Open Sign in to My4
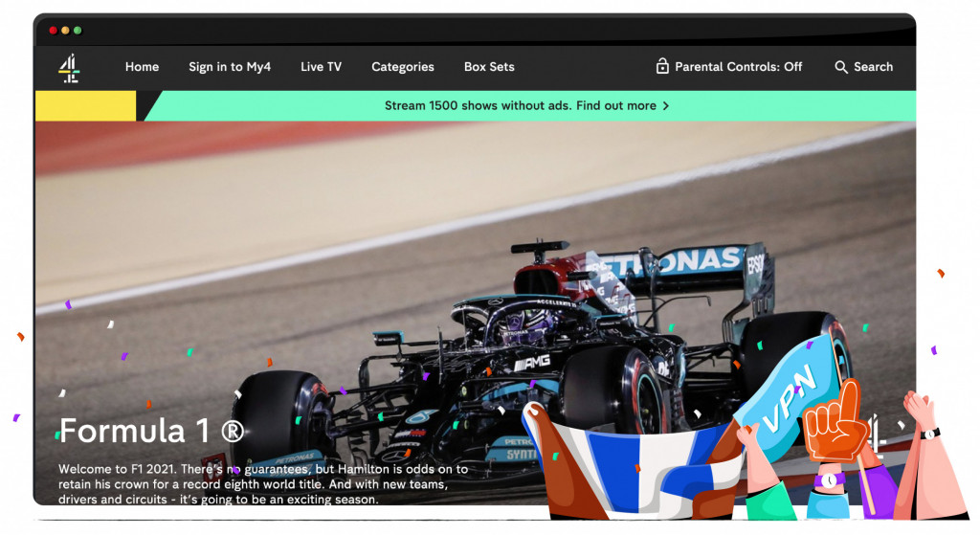980x535 pixels. coord(230,67)
